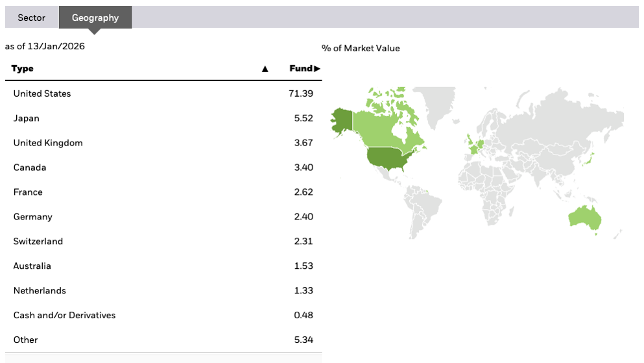Click the ascending sort arrow for Type
This screenshot has width=644, height=363.
[265, 69]
